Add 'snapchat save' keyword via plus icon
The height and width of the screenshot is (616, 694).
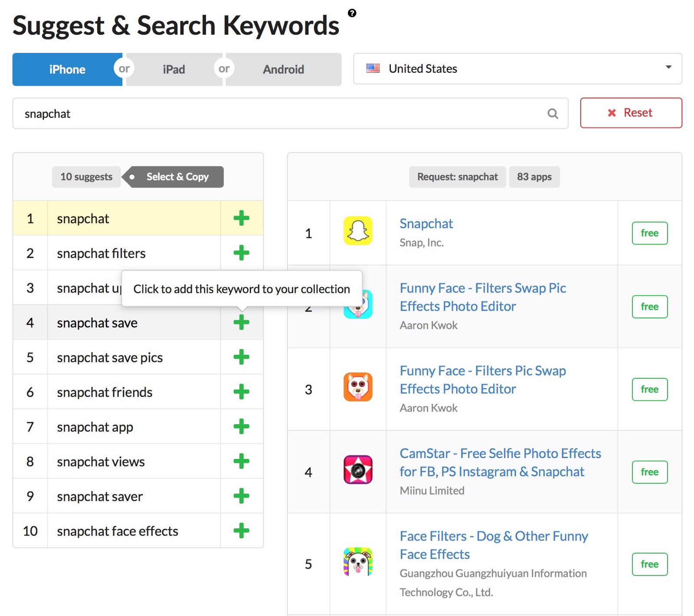point(241,322)
